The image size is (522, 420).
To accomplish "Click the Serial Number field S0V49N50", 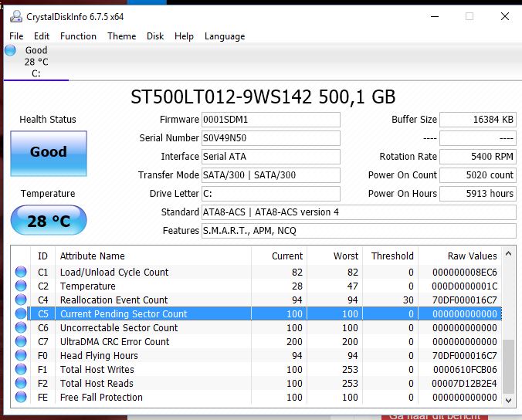I will [271, 137].
